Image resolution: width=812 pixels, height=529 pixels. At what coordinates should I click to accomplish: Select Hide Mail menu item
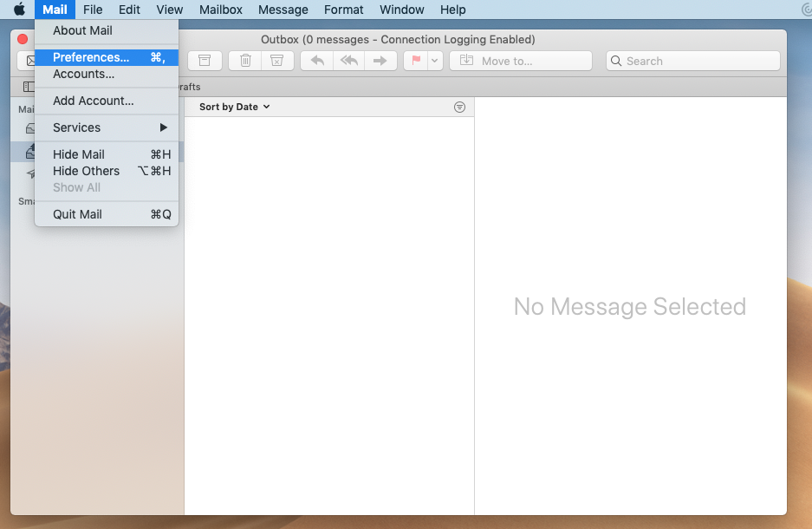click(x=107, y=154)
